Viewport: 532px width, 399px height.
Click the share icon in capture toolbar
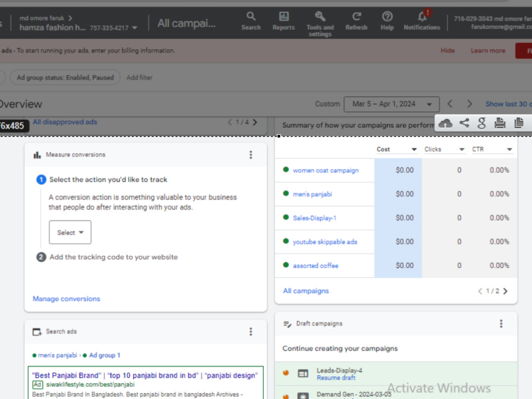coord(464,123)
